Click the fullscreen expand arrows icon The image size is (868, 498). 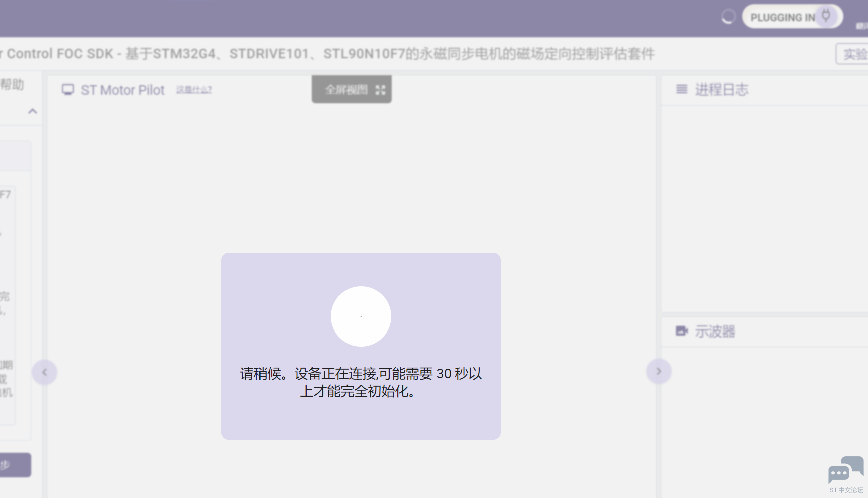pos(380,90)
